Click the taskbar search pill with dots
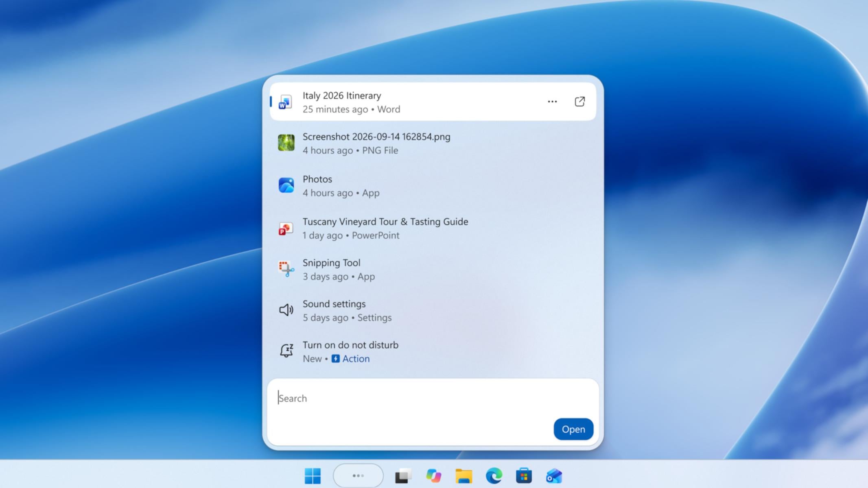 (x=358, y=475)
